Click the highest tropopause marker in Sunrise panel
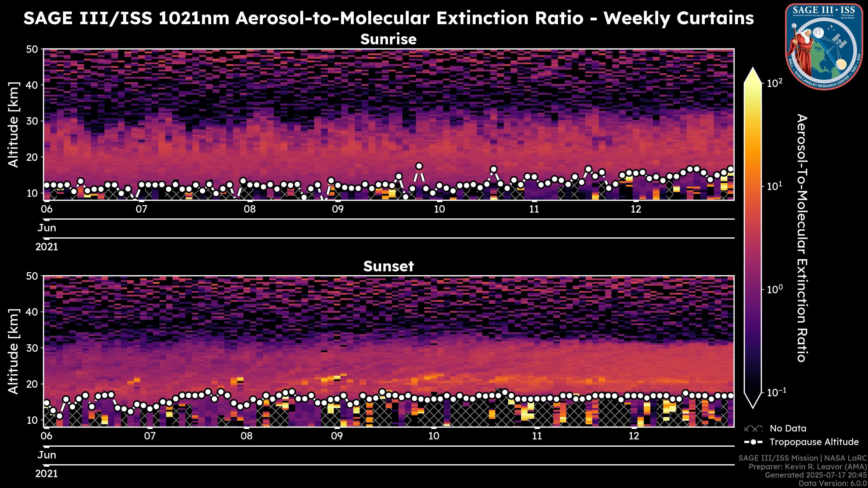 pos(419,166)
